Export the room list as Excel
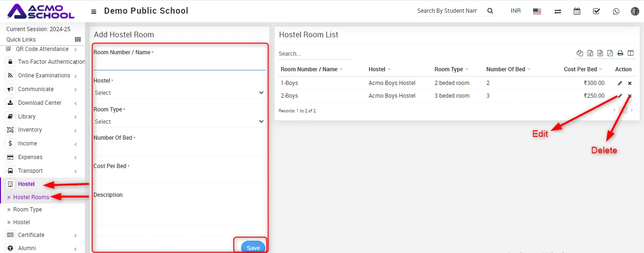Screen dimensions: 644x253 click(590, 53)
